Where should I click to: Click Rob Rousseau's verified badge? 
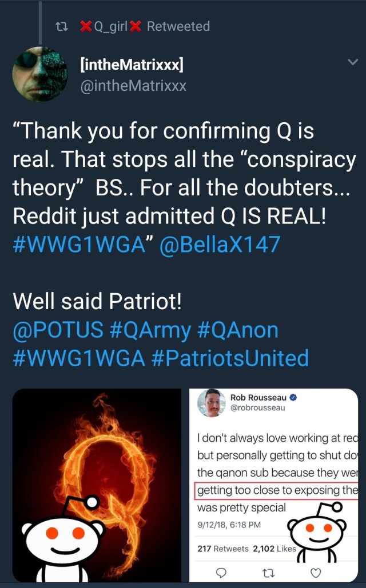293,398
